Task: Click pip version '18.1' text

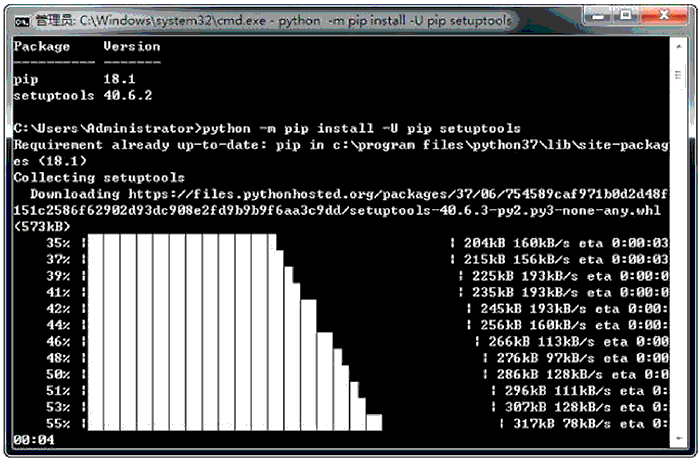Action: pyautogui.click(x=119, y=79)
